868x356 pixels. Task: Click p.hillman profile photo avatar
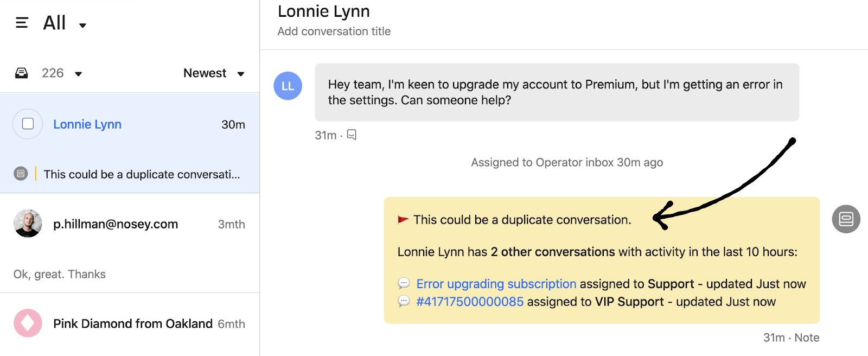pos(28,224)
